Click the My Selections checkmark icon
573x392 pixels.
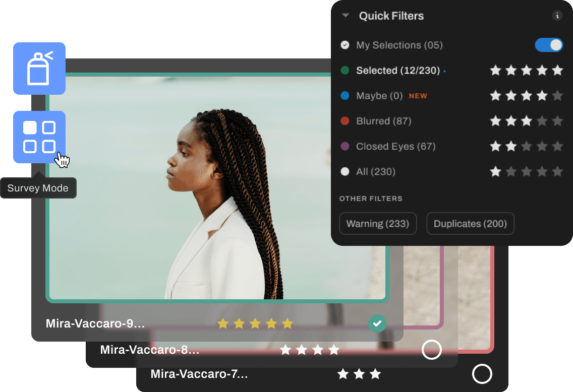345,45
